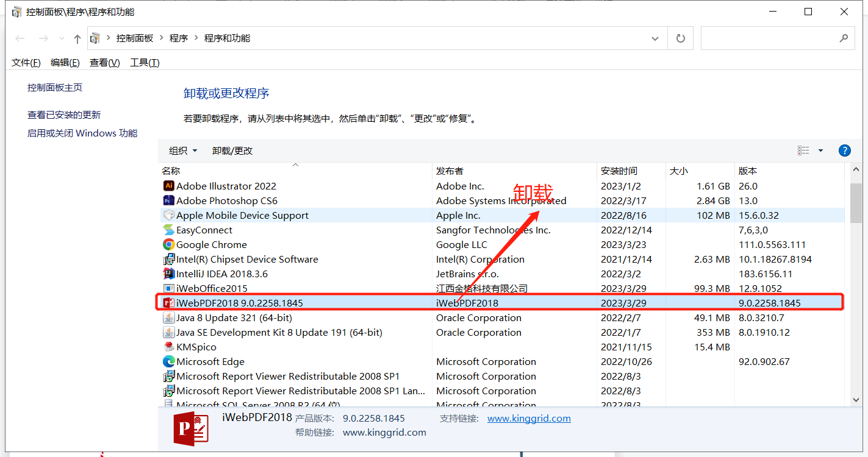Click the Report Viewer Redistributable 2008 SP1 icon
This screenshot has width=868, height=457.
coord(169,376)
